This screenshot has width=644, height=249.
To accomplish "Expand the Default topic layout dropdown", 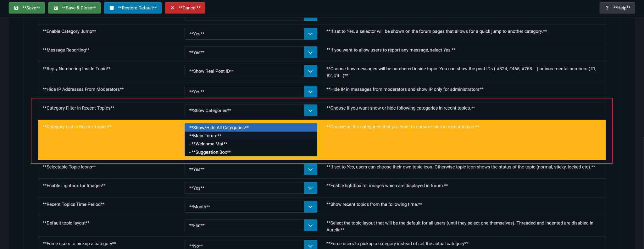I will click(310, 225).
